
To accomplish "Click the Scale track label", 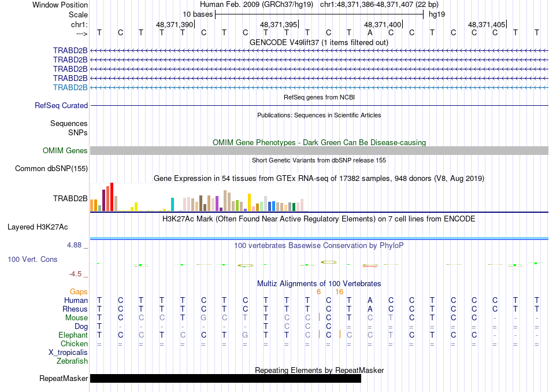I will pyautogui.click(x=78, y=14).
